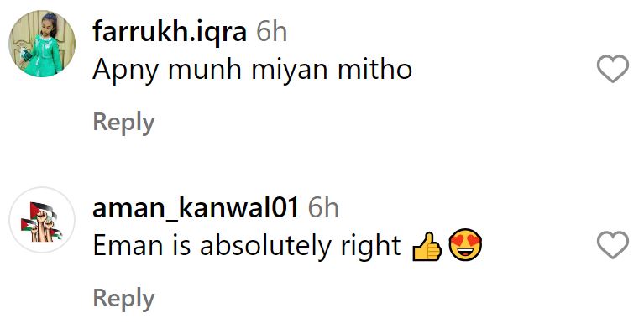Click the 6h timestamp beside farrukh.iqra

(271, 32)
